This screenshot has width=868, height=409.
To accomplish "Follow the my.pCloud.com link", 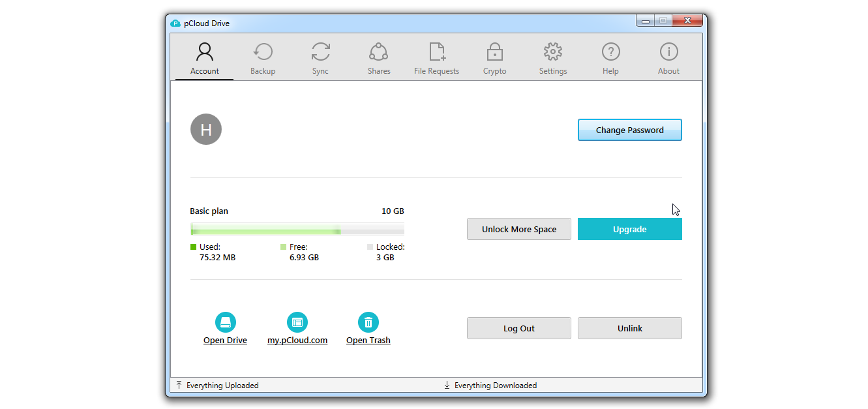I will pos(297,341).
